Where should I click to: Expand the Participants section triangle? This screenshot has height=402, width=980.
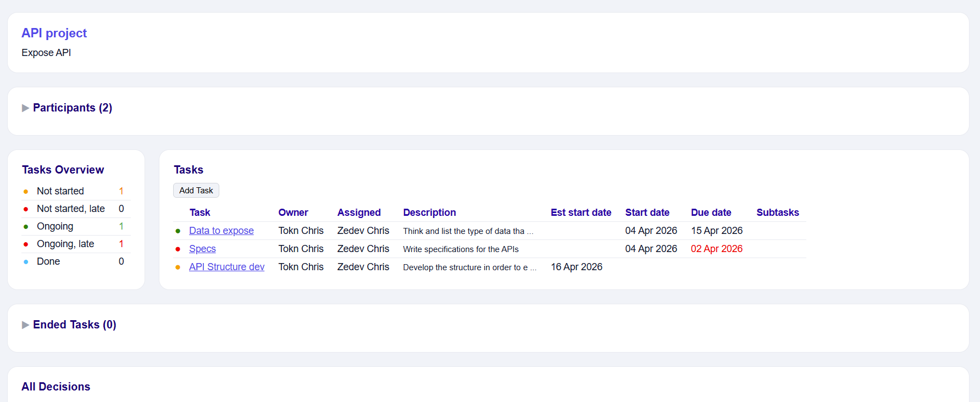click(25, 108)
